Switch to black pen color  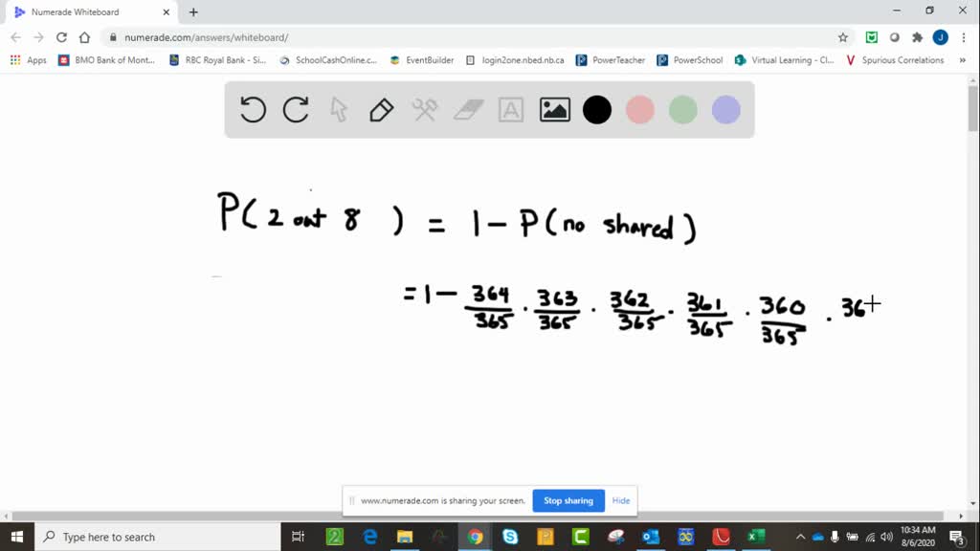pyautogui.click(x=596, y=109)
